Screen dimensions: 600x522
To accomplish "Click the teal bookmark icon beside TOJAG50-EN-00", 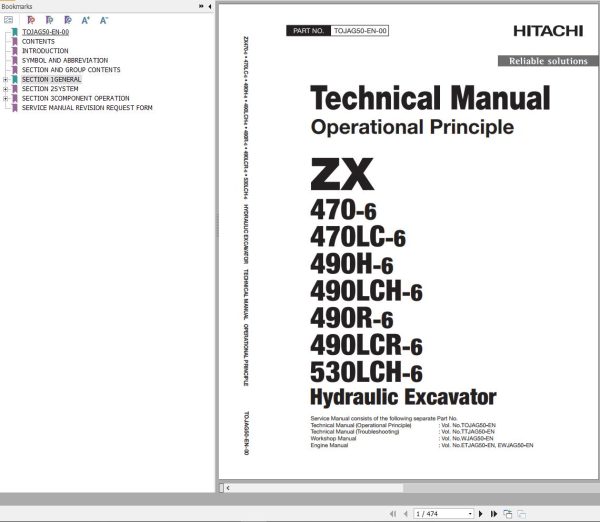I will coord(15,32).
